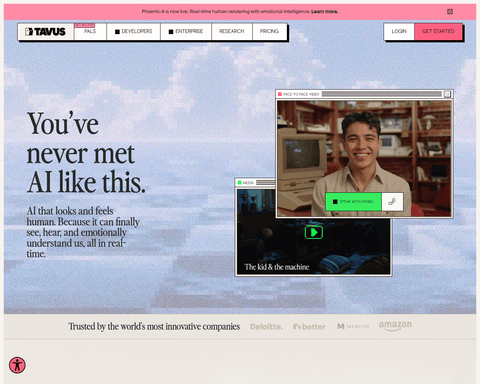
Task: Click the small pink badge above PALS
Action: point(84,25)
